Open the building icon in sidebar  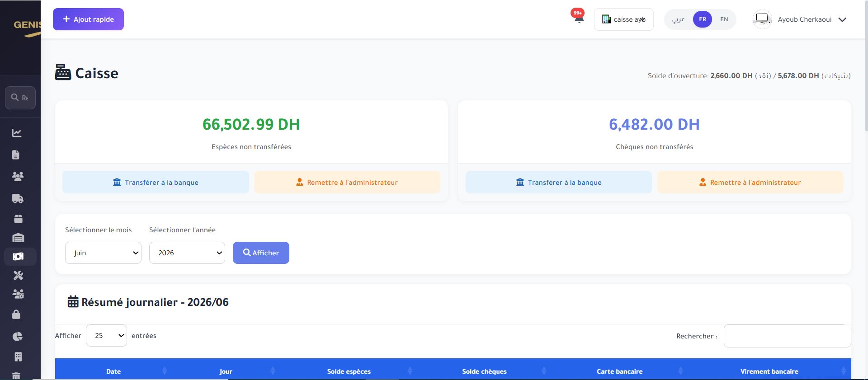(x=18, y=357)
